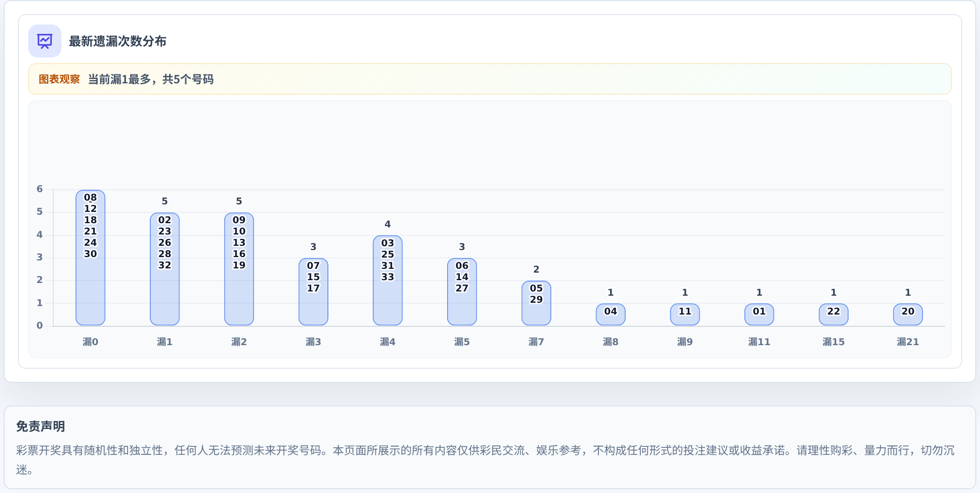Screen dimensions: 980x493
Task: Click the x-axis label 漏8
Action: (x=611, y=342)
